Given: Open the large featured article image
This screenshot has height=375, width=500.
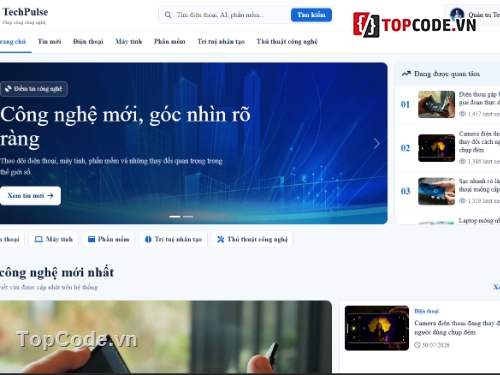Looking at the screenshot, I should (166, 337).
